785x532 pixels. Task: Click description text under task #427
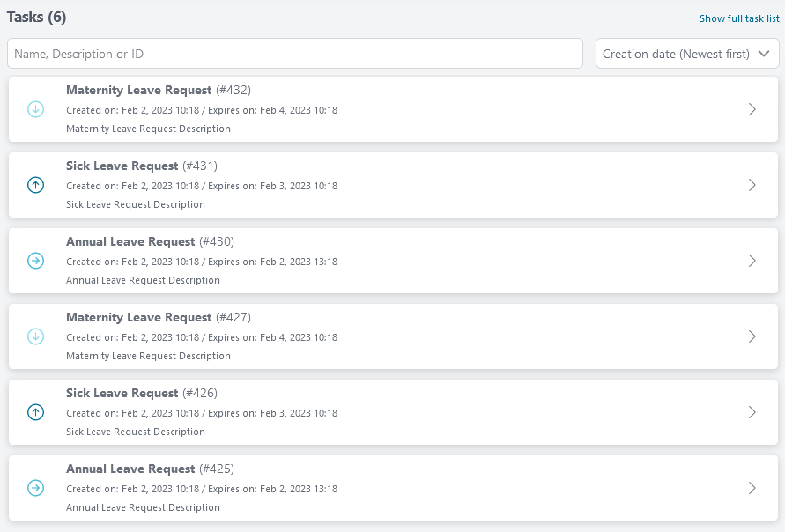(x=148, y=356)
